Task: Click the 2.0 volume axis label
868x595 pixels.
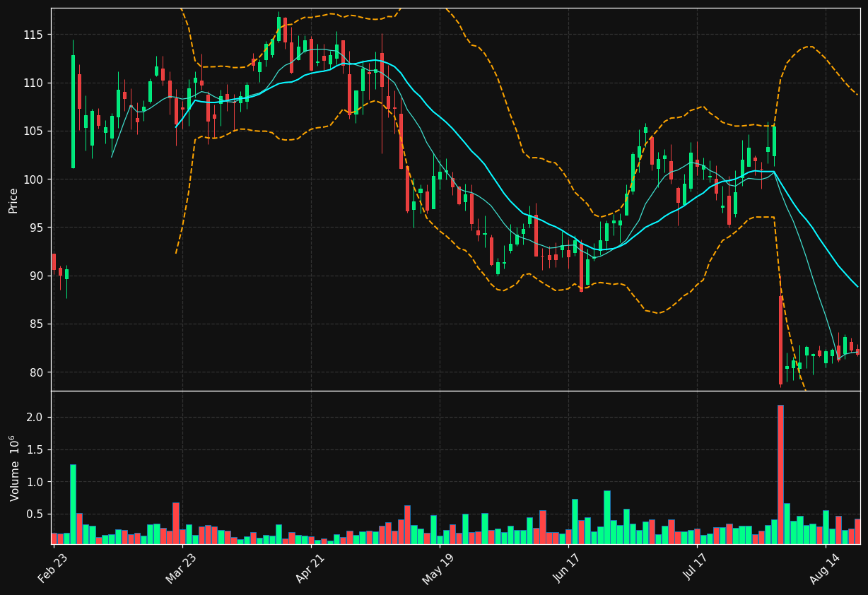Action: tap(35, 418)
